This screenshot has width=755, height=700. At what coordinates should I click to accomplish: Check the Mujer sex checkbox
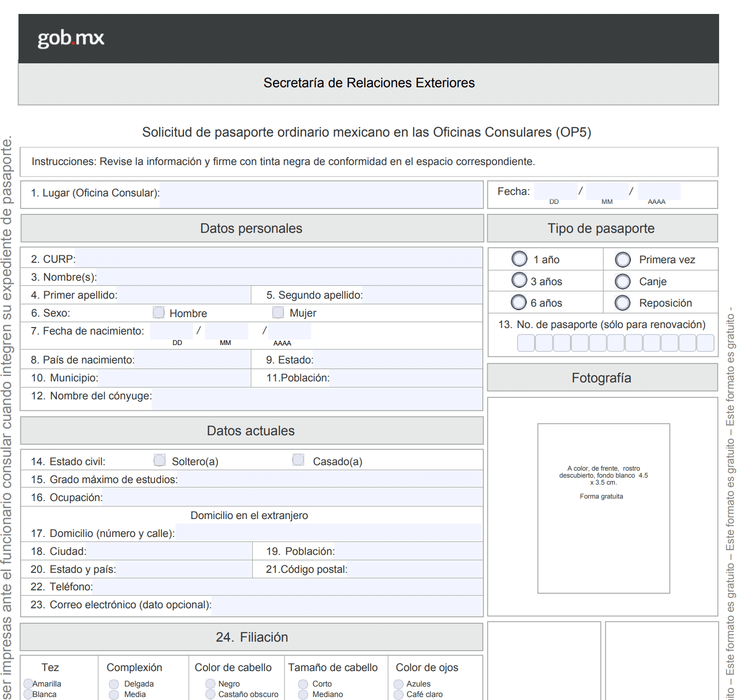click(x=278, y=313)
